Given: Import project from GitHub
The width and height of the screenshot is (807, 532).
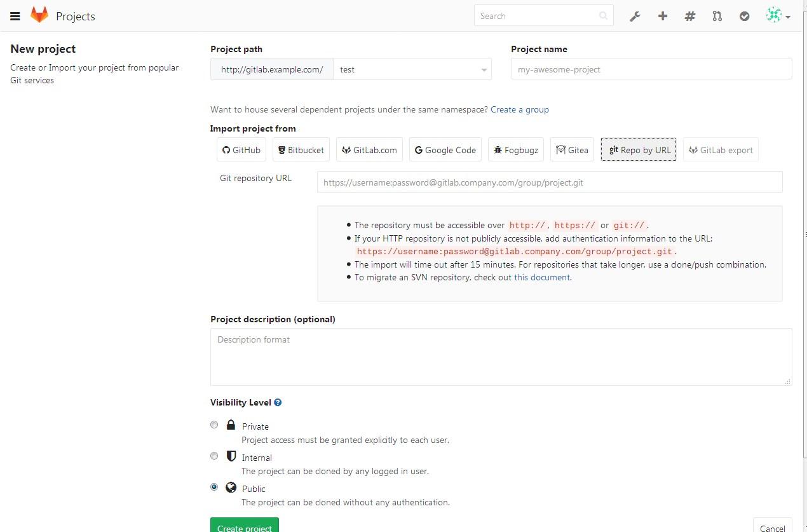Looking at the screenshot, I should point(241,150).
